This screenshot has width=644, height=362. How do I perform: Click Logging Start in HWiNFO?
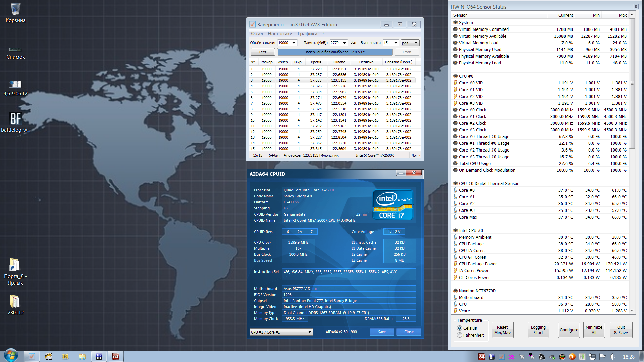(x=538, y=330)
